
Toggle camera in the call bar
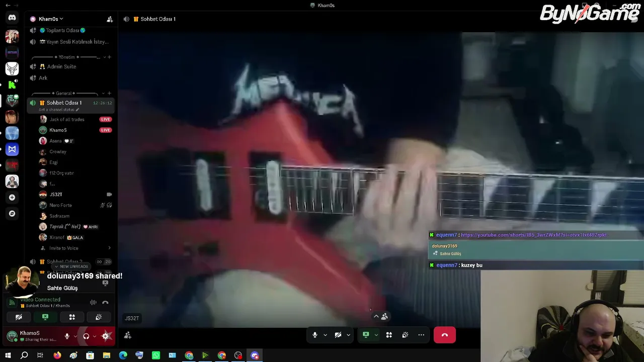[x=338, y=335]
